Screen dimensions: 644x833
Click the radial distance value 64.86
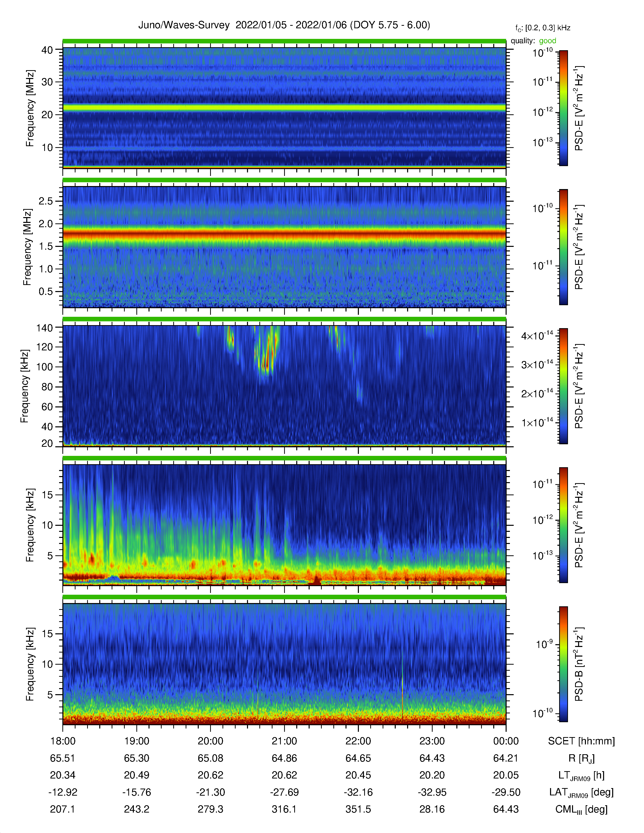click(284, 758)
